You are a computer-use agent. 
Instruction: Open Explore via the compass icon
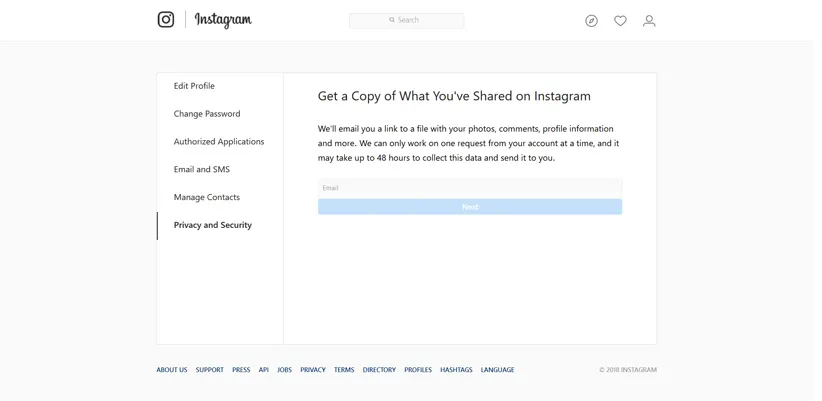(591, 21)
